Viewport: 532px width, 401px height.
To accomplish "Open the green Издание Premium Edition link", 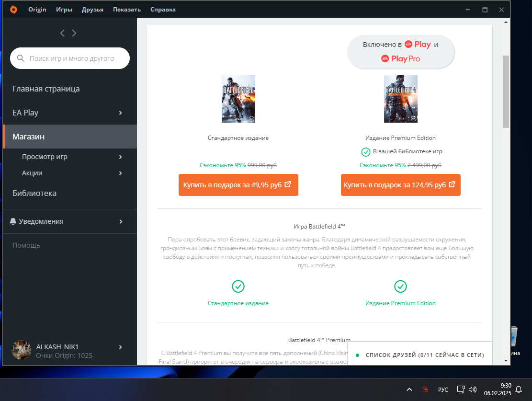I will tap(400, 303).
